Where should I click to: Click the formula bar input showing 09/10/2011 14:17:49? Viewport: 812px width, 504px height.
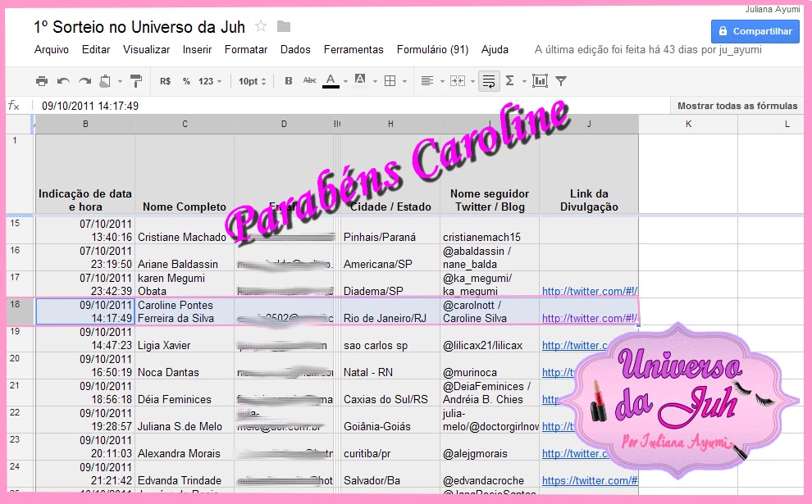pos(352,106)
